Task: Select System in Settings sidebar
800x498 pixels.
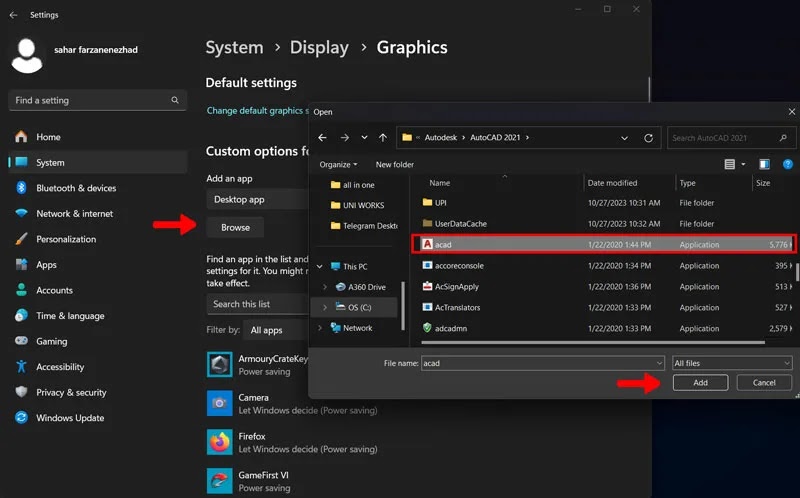Action: coord(97,162)
